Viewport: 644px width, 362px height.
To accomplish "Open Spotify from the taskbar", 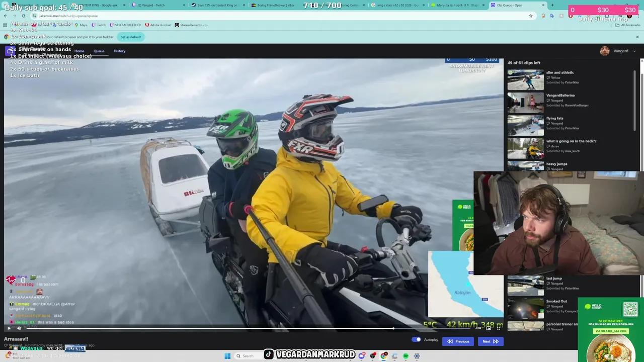I will tap(406, 356).
